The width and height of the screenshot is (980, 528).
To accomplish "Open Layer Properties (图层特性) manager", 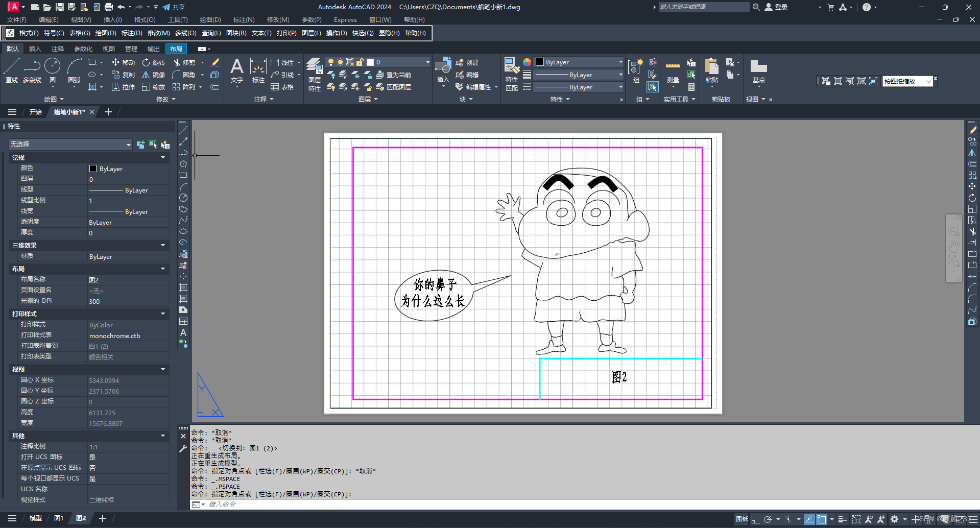I will (x=315, y=75).
